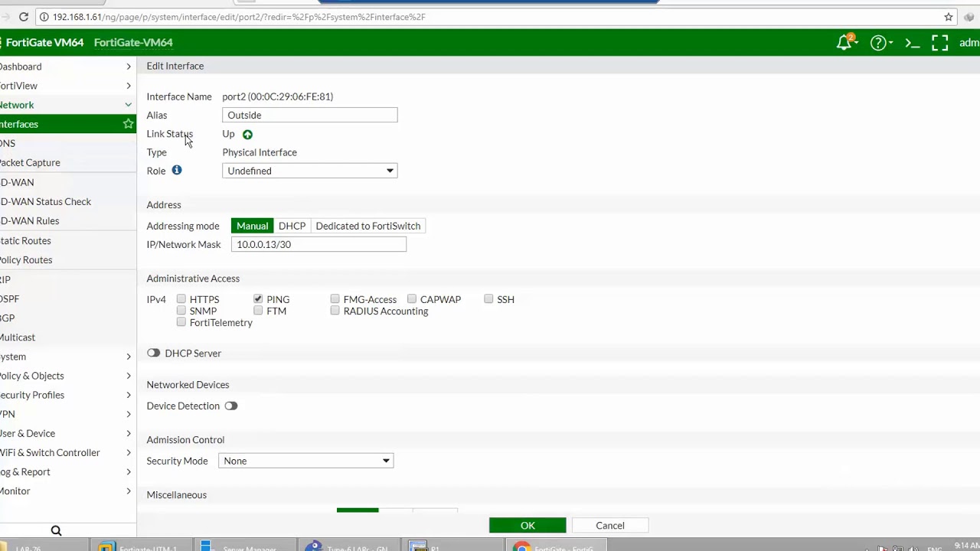Screen dimensions: 980x551
Task: Cancel the interface edit
Action: [x=610, y=526]
